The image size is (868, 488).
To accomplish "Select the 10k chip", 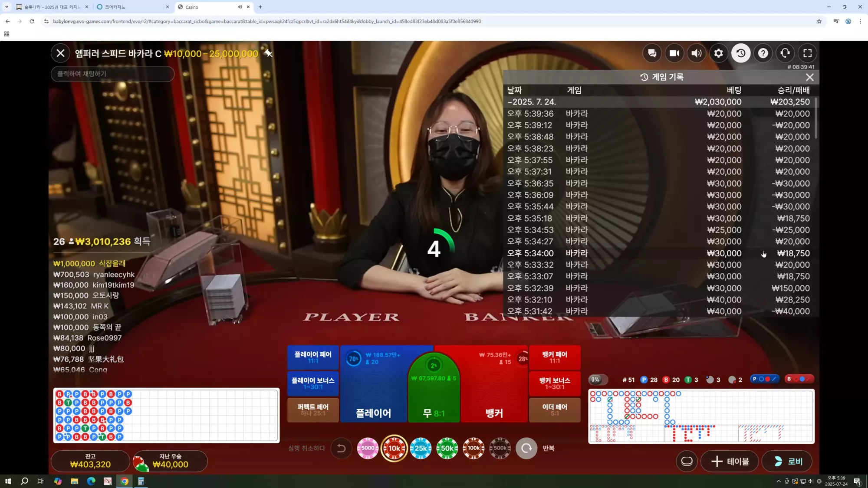I will coord(394,448).
